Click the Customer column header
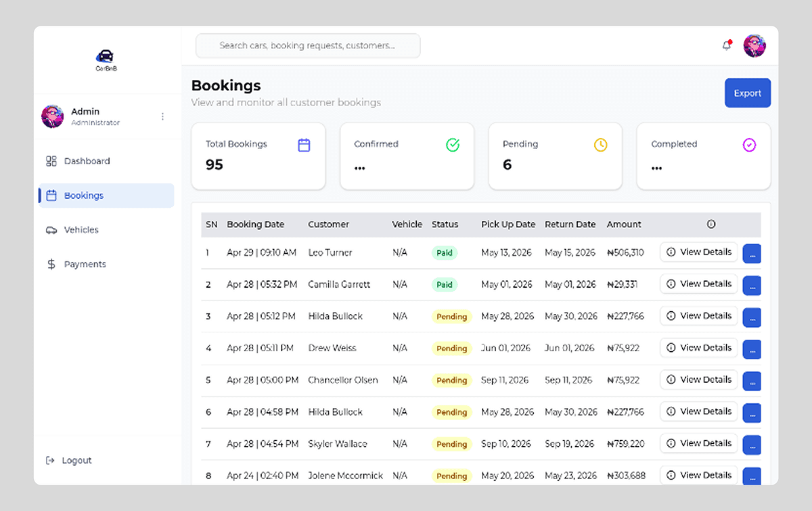This screenshot has height=511, width=812. coord(328,224)
